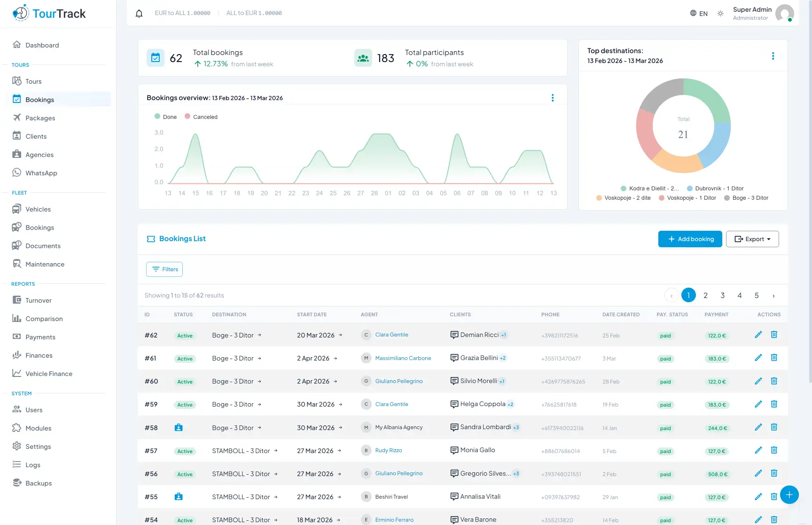Click the Add booking button
The image size is (812, 525).
point(690,239)
